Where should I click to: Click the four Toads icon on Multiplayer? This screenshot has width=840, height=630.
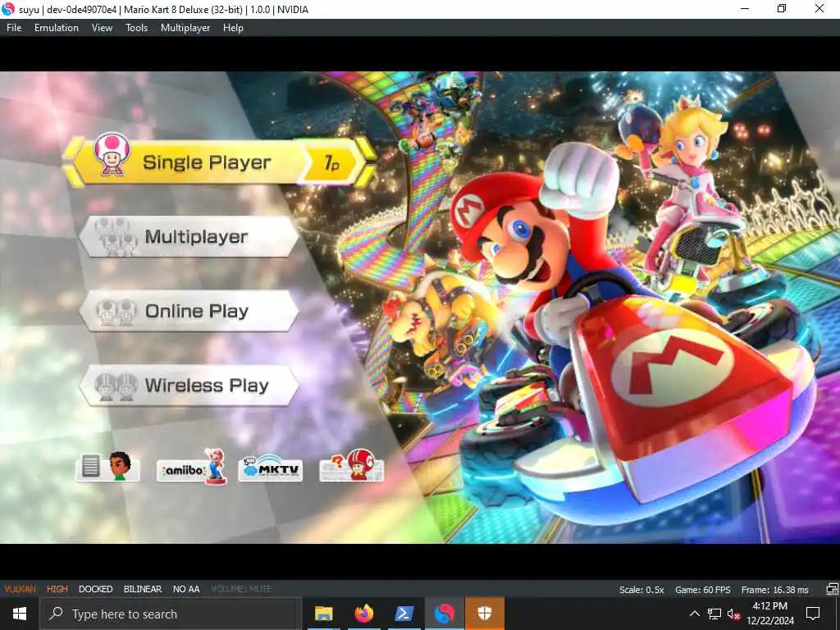pos(116,236)
